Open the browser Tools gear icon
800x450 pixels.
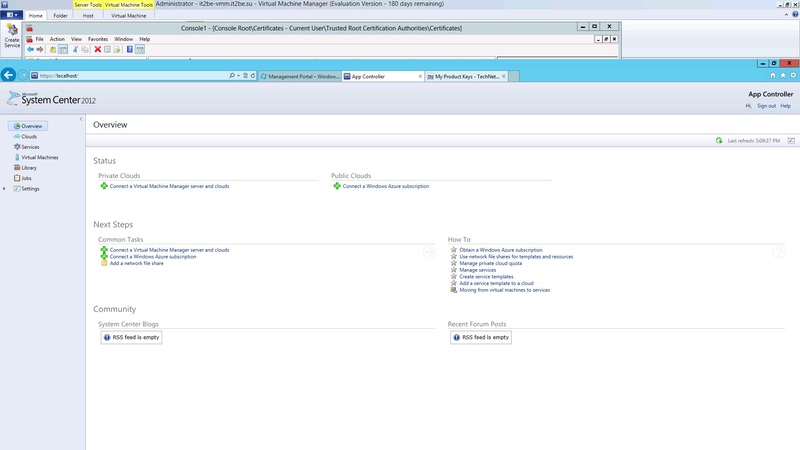click(x=793, y=76)
